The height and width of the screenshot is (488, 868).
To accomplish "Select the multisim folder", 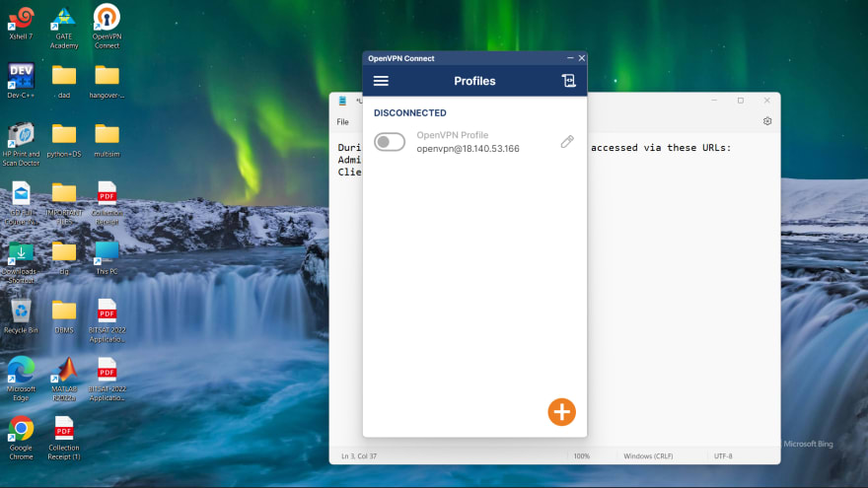I will pos(107,141).
